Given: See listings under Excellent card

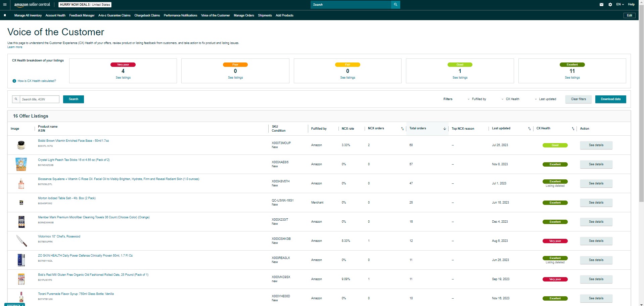Looking at the screenshot, I should pyautogui.click(x=572, y=78).
